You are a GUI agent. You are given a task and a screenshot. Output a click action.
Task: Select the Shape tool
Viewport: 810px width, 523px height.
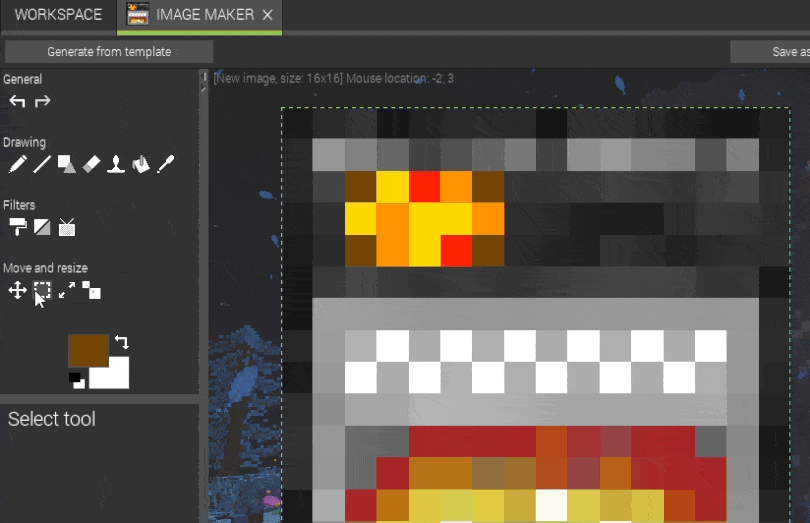point(66,164)
